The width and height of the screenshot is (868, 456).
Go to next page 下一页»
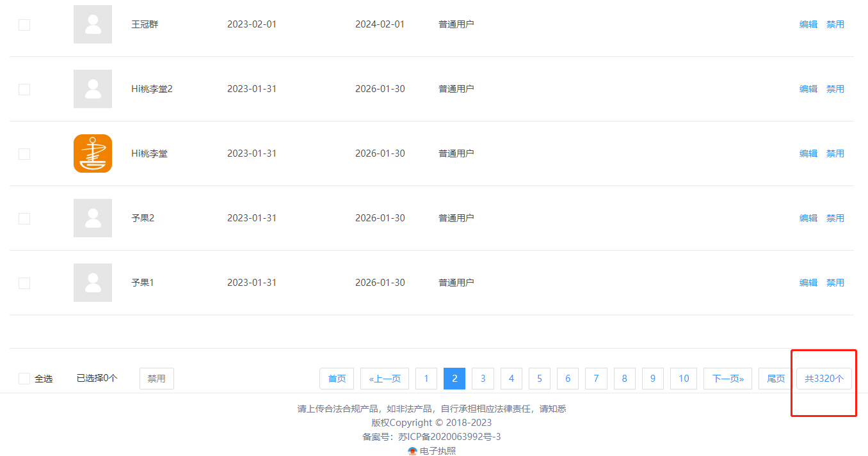[728, 379]
